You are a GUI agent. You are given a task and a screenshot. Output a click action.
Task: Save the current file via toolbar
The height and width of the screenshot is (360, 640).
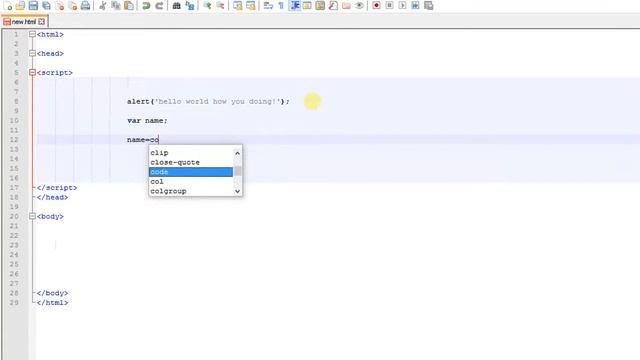33,5
